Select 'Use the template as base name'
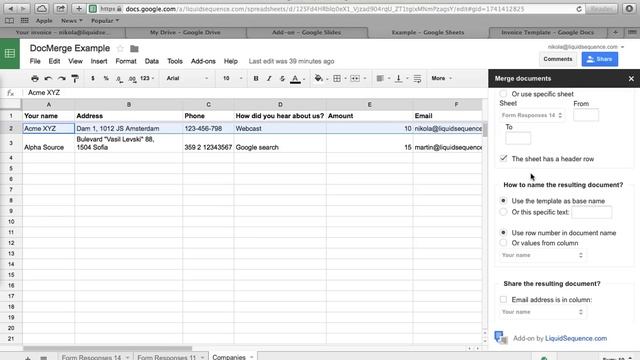The width and height of the screenshot is (640, 360). tap(503, 201)
